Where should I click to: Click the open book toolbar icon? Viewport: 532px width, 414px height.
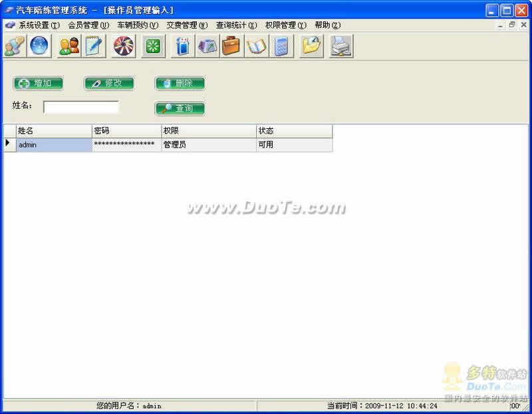[x=256, y=46]
